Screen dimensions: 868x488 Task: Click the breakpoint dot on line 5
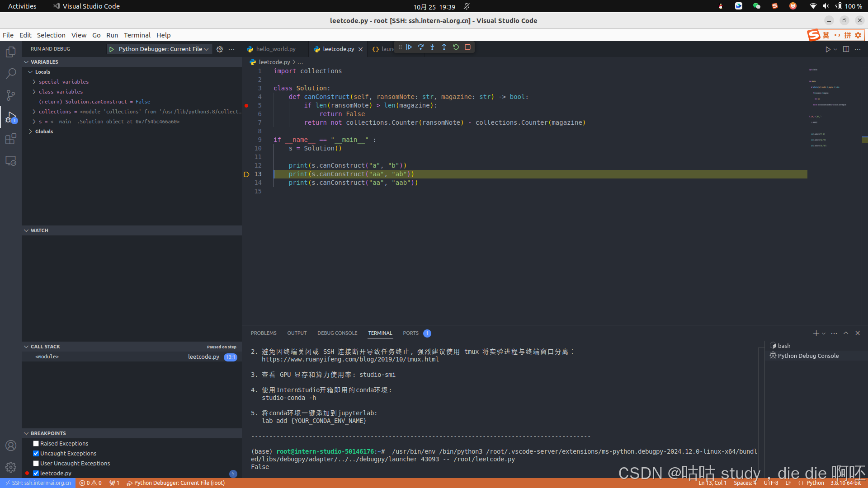point(246,106)
